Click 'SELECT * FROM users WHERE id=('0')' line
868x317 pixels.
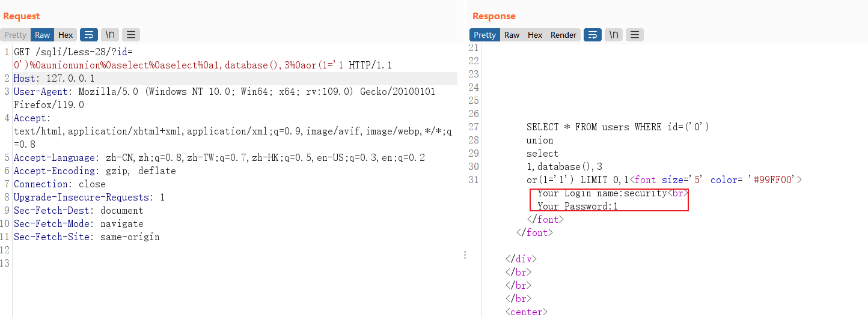point(618,127)
